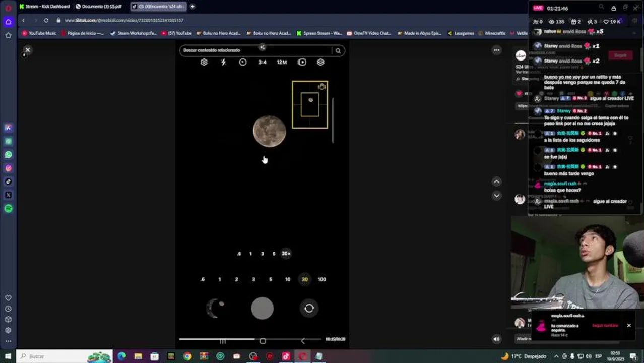Open the (57) YouTube bookmark
The width and height of the screenshot is (644, 363).
click(x=177, y=33)
